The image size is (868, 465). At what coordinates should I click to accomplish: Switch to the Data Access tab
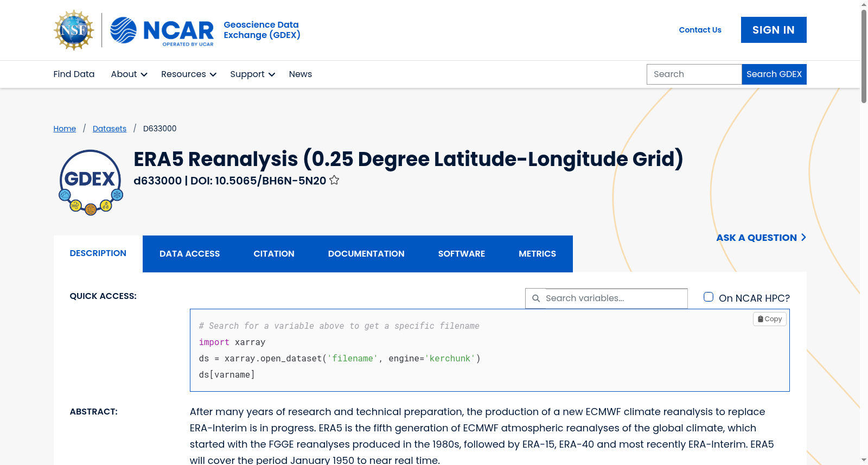pos(190,254)
